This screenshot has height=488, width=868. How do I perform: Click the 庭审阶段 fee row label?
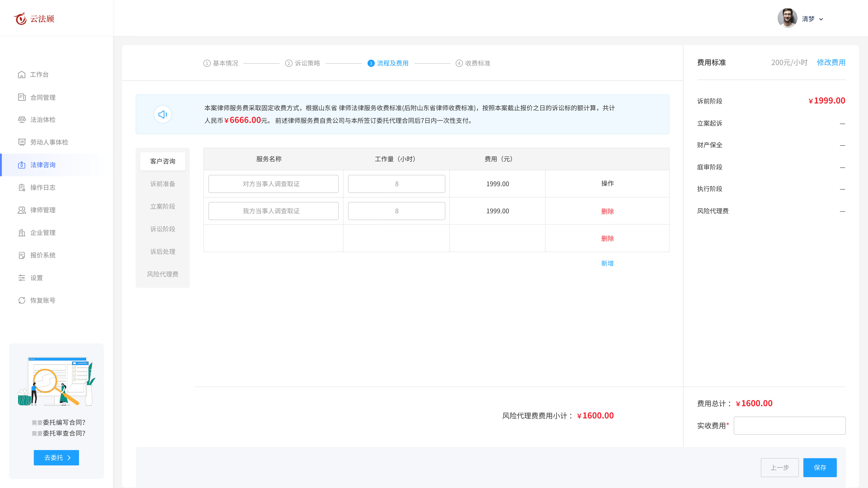pyautogui.click(x=710, y=167)
